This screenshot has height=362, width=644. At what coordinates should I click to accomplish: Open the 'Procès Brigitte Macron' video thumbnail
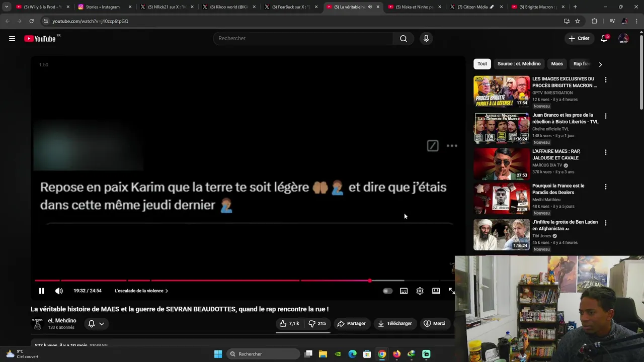point(502,92)
